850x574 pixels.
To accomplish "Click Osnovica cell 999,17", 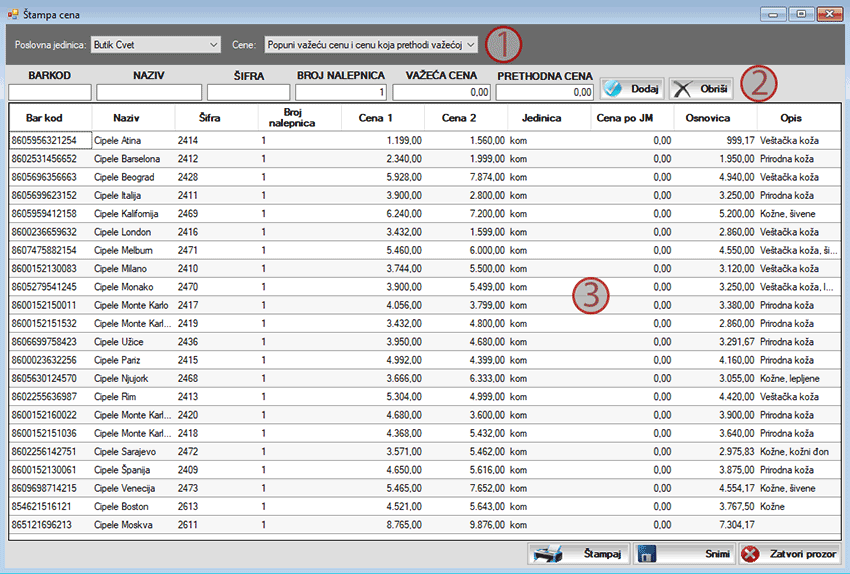I will 715,140.
